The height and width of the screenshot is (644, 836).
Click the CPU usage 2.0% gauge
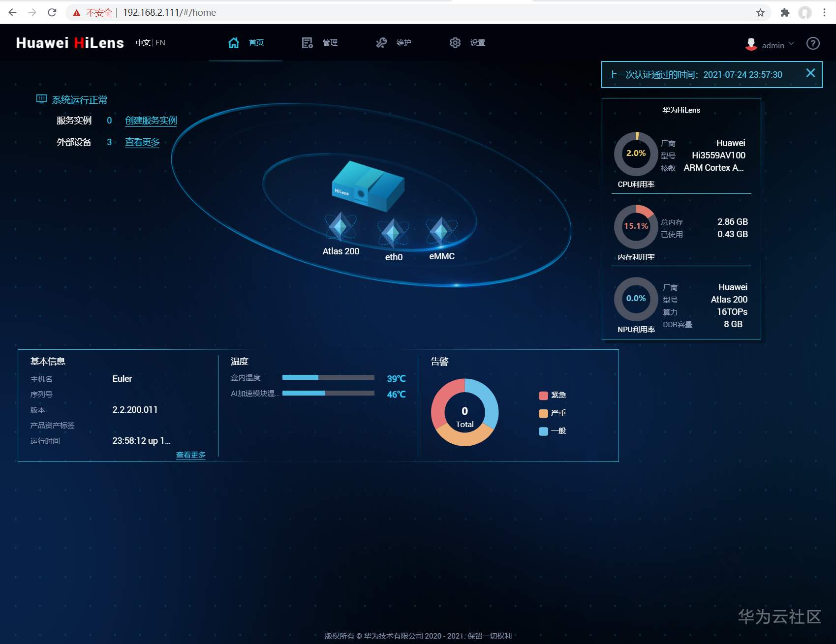point(636,153)
